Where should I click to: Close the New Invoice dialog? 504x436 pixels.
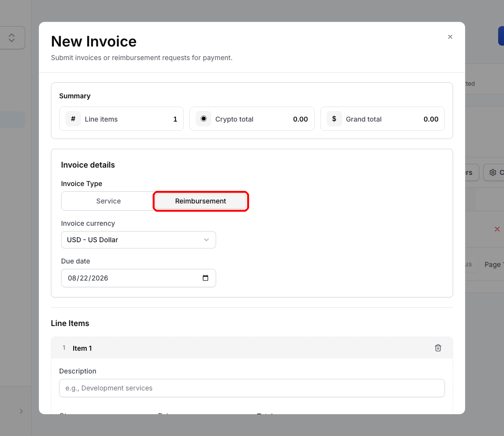[x=450, y=37]
